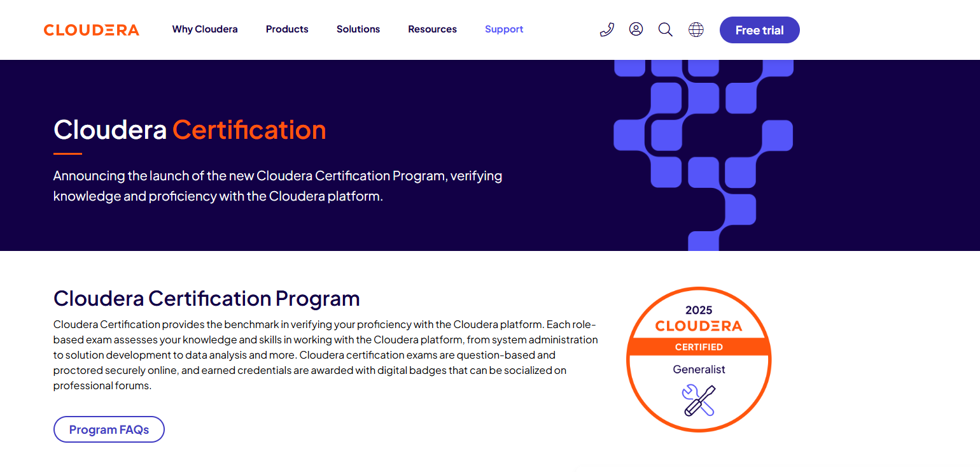Screen dimensions: 980x472
Task: Open the Products menu
Action: pyautogui.click(x=287, y=29)
